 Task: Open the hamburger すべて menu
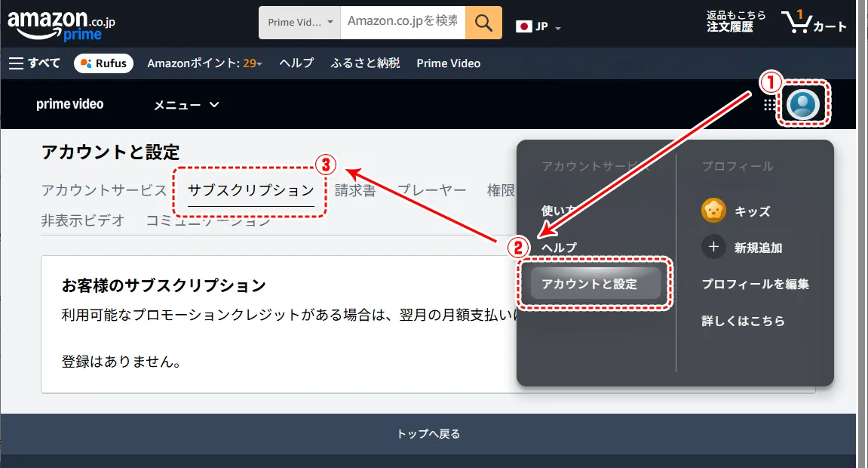[35, 63]
